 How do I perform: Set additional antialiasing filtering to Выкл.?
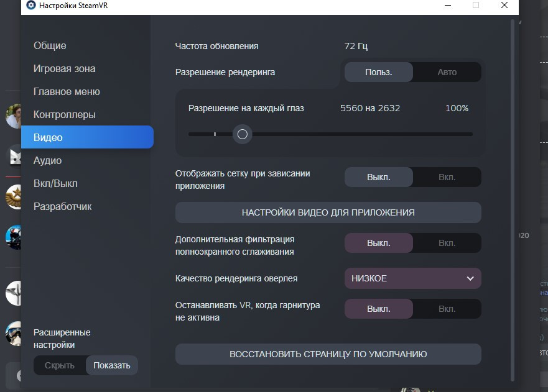pyautogui.click(x=378, y=244)
